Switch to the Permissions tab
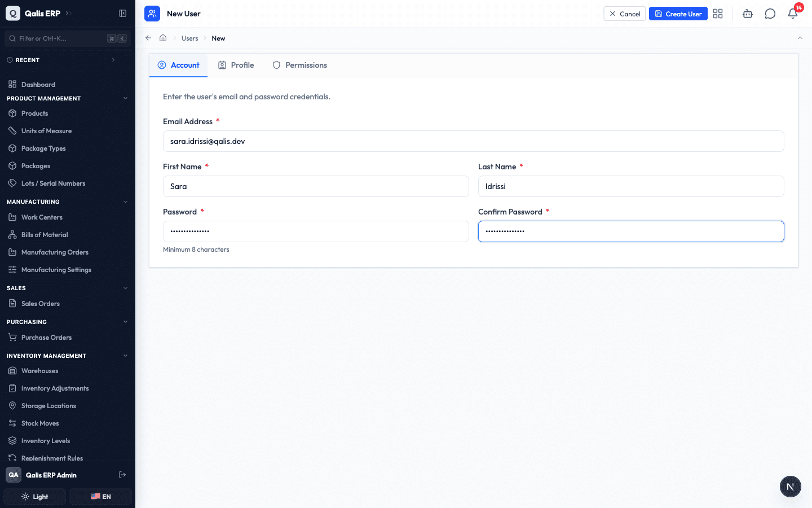This screenshot has height=508, width=812. tap(299, 65)
